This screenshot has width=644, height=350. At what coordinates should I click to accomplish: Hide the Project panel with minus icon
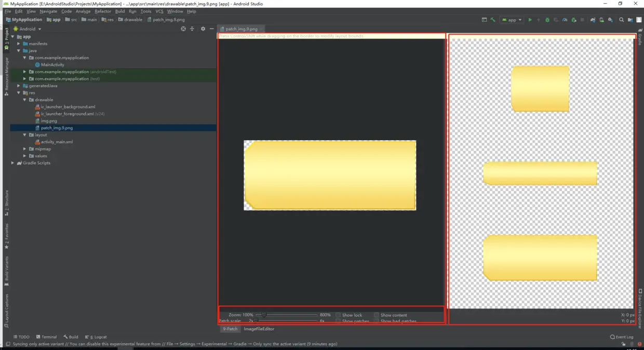[212, 29]
